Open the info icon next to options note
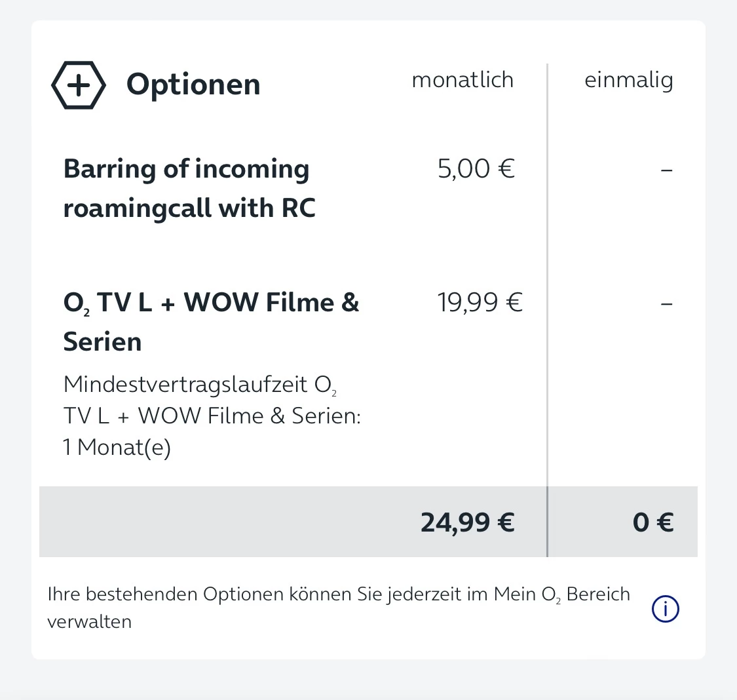737x700 pixels. point(665,609)
